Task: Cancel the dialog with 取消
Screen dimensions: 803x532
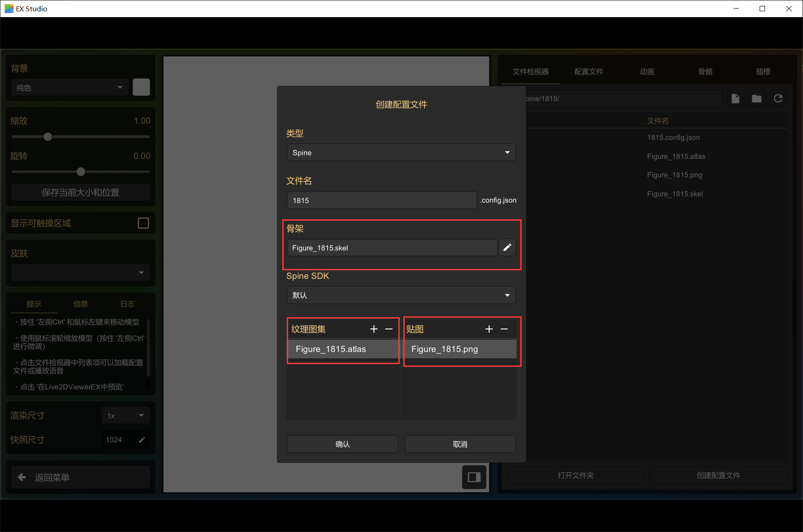Action: [460, 444]
